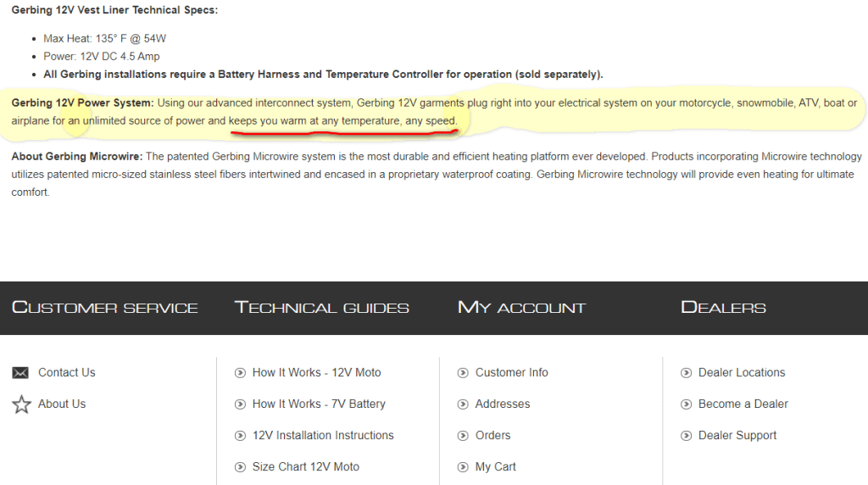The height and width of the screenshot is (485, 868).
Task: Click arrow icon beside Customer Info
Action: pos(463,372)
